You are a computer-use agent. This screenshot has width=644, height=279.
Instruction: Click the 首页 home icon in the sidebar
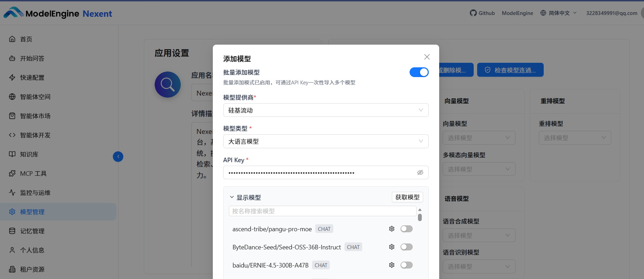pyautogui.click(x=12, y=39)
